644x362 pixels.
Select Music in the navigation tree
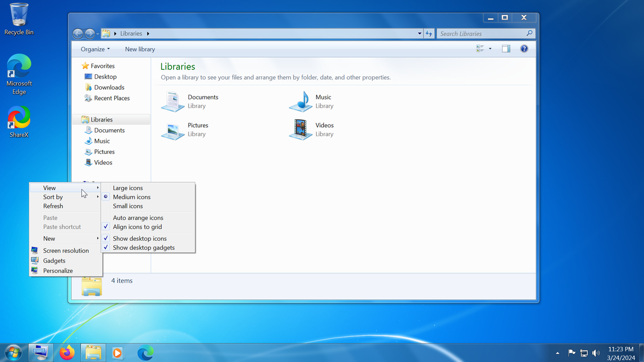[x=102, y=141]
